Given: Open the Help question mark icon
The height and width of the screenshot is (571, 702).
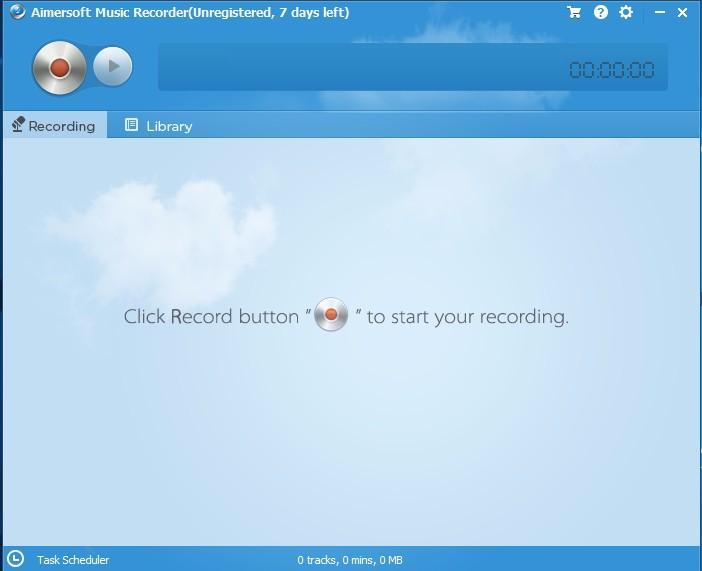Looking at the screenshot, I should (x=600, y=12).
